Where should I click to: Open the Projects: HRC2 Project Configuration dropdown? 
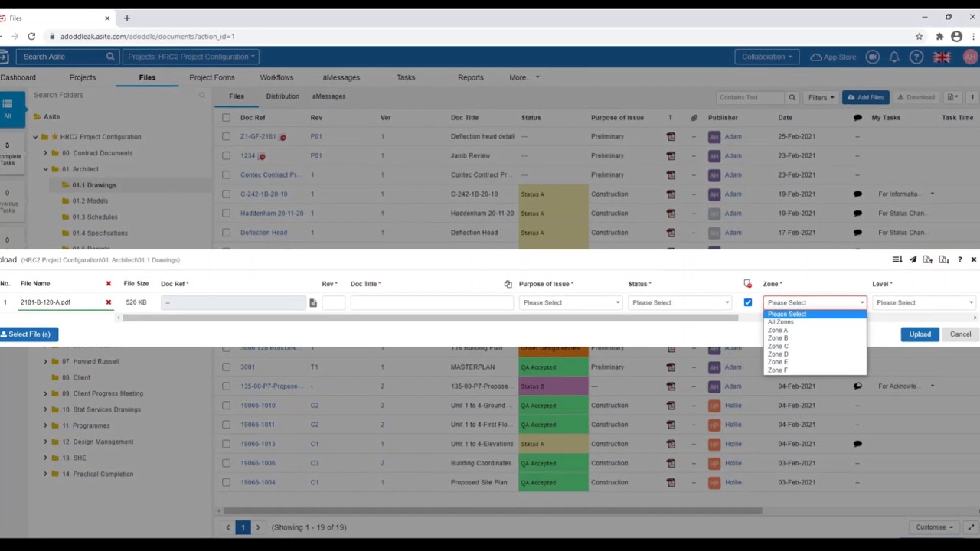pos(191,57)
